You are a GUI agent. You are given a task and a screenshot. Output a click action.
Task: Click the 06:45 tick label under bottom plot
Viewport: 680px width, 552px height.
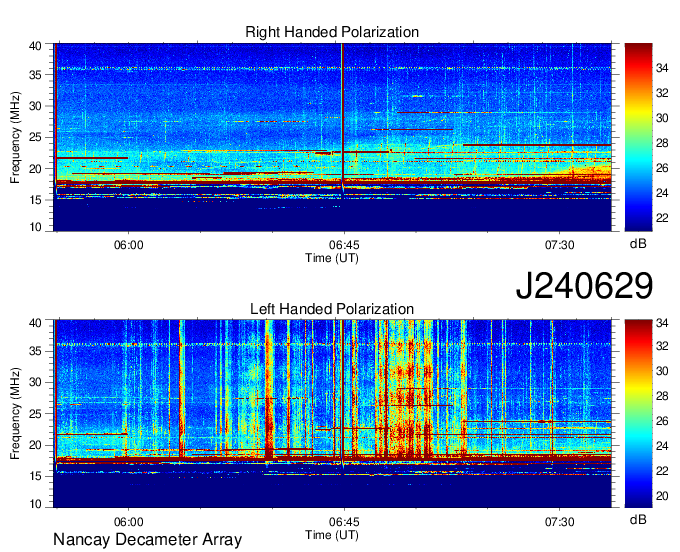(344, 522)
